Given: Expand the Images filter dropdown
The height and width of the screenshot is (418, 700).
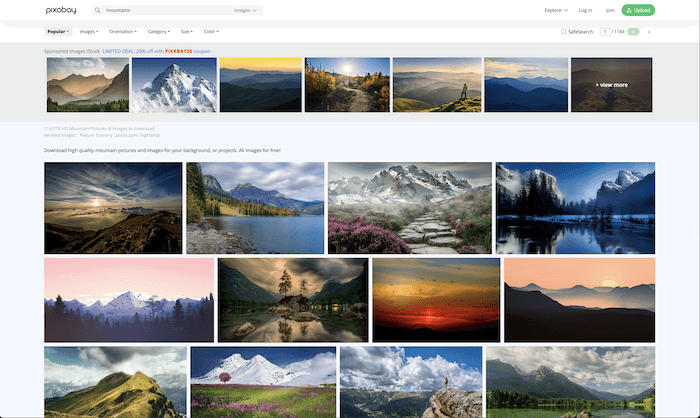Looking at the screenshot, I should coord(89,32).
